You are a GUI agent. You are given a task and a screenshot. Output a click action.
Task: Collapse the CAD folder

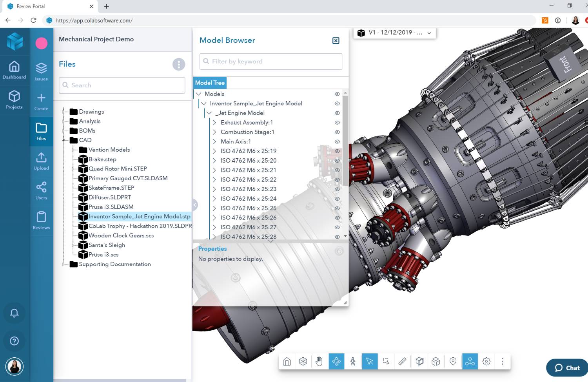[x=64, y=140]
